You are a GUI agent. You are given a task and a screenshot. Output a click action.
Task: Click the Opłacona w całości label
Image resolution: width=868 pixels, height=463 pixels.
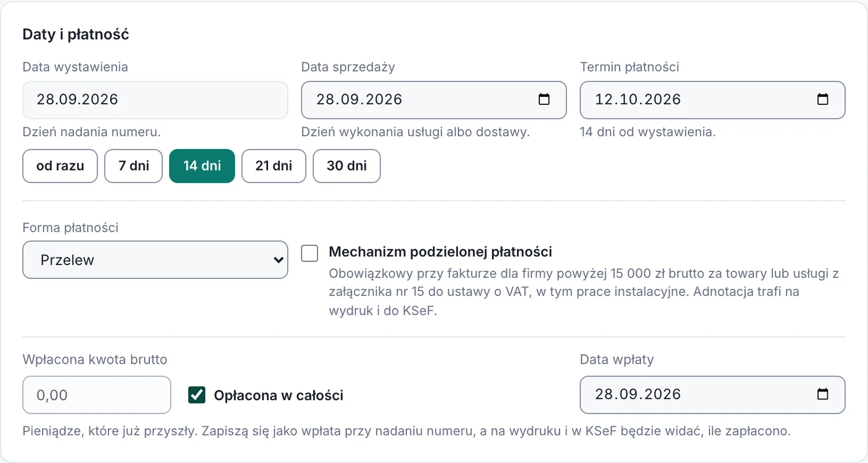tap(279, 395)
